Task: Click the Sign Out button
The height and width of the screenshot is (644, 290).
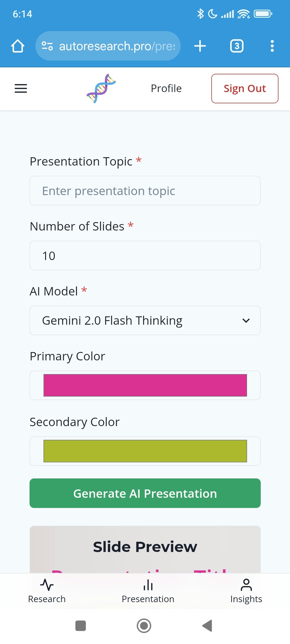Action: coord(245,89)
